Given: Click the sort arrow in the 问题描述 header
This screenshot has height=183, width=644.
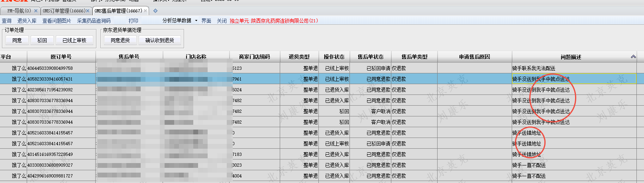Looking at the screenshot, I should (x=633, y=57).
